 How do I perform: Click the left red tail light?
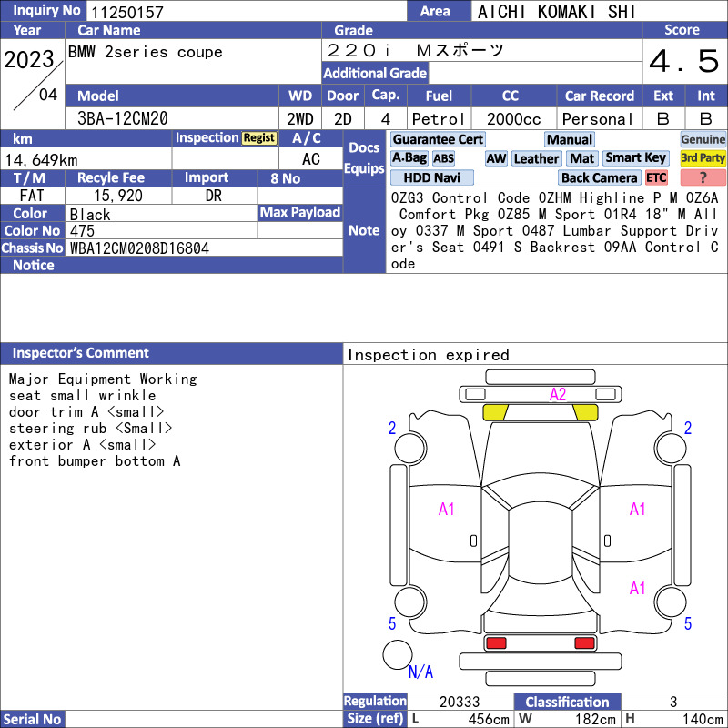[496, 643]
